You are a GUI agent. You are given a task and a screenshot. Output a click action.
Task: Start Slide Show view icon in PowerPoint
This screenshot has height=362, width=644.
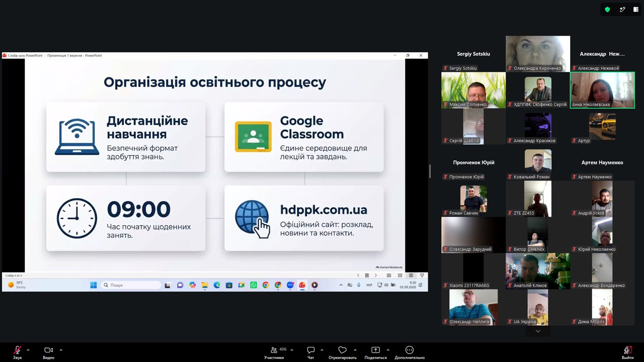[422, 276]
